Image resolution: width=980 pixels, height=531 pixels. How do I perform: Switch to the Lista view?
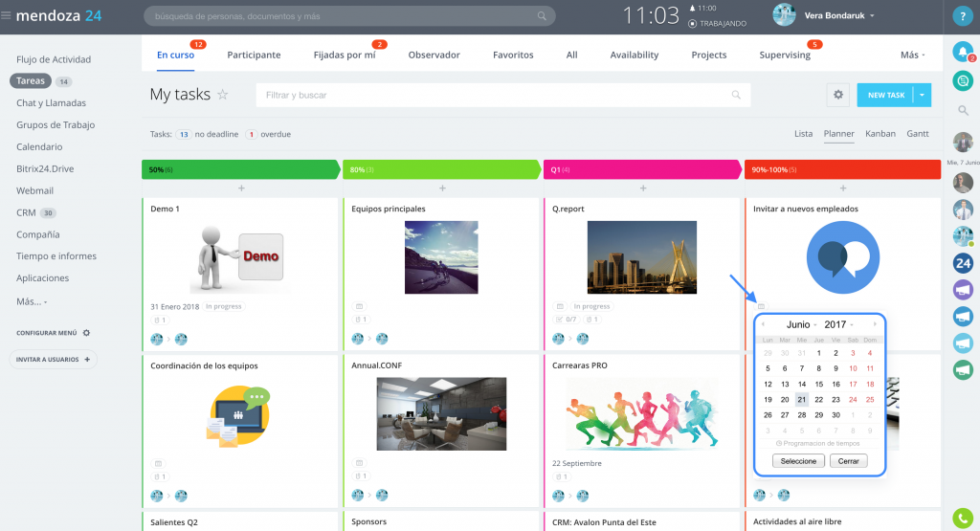[803, 134]
